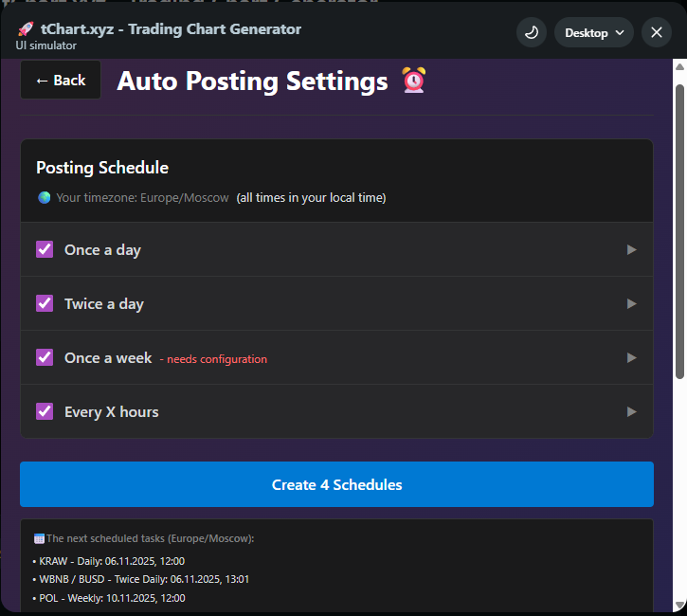The image size is (687, 616).
Task: Uncheck the Every X hours checkbox
Action: 45,411
